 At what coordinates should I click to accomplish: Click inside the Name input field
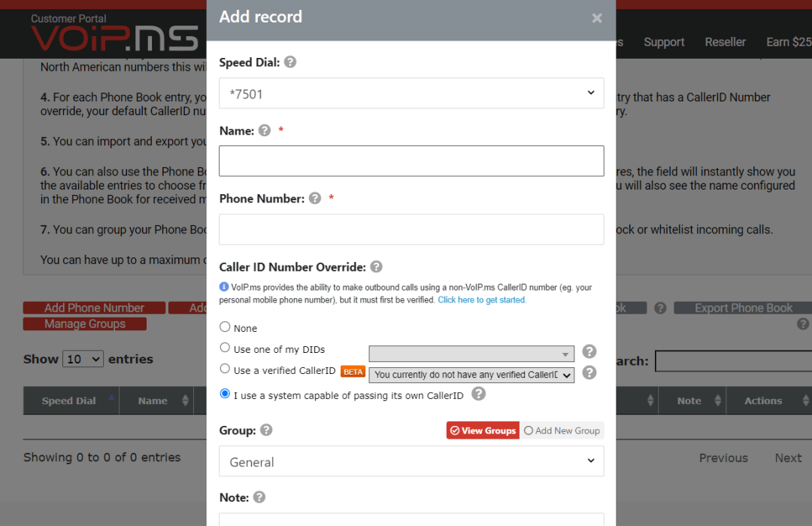[x=411, y=161]
